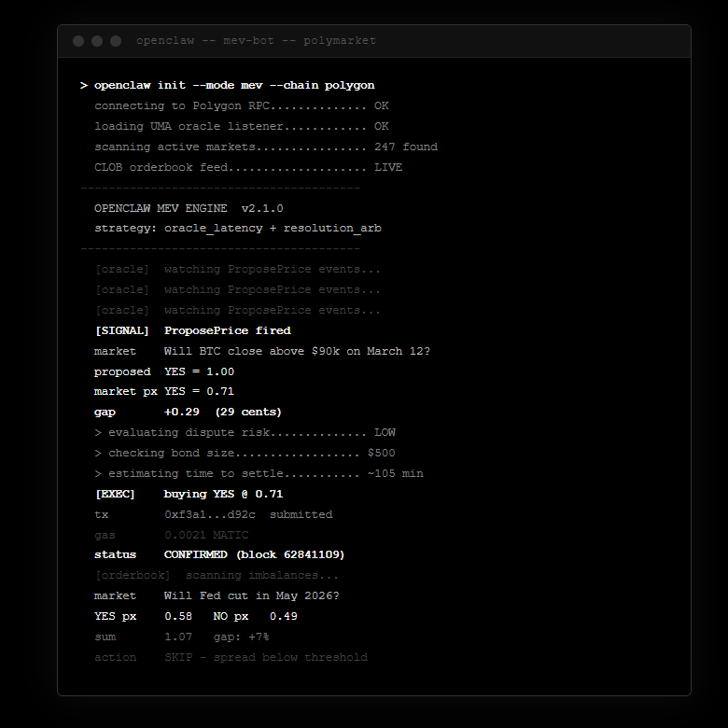
Task: Click the middle window dot in title bar
Action: coord(97,41)
